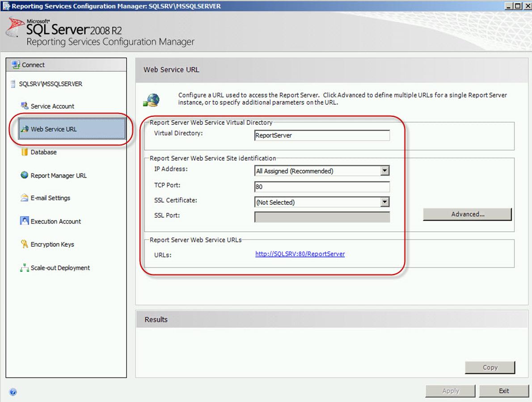Click the SSL Port: label
This screenshot has width=532, height=402.
pyautogui.click(x=167, y=216)
